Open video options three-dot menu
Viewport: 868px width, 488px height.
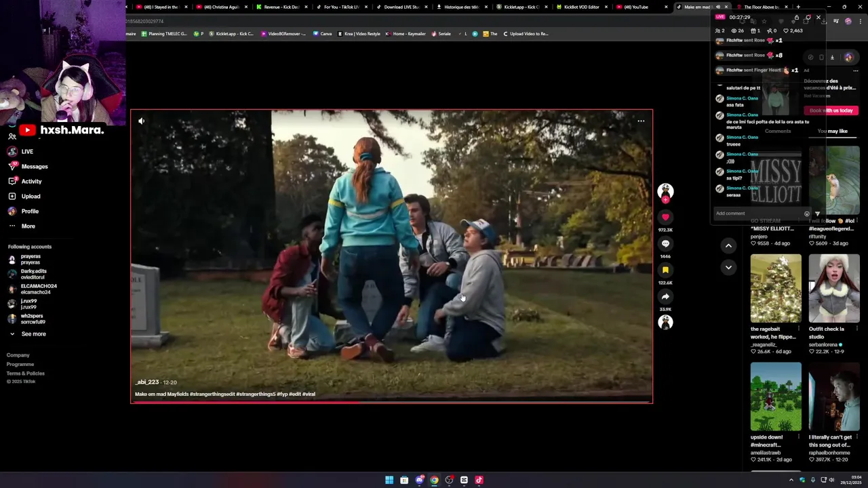(641, 121)
